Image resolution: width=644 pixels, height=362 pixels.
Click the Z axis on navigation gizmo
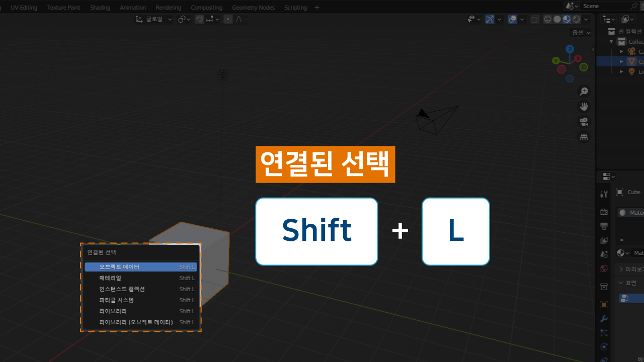(x=570, y=49)
